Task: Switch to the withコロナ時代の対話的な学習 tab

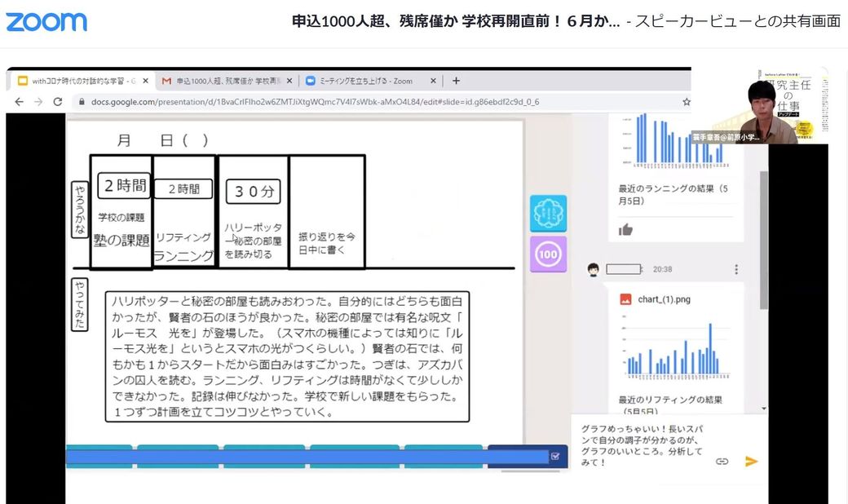Action: (x=82, y=81)
